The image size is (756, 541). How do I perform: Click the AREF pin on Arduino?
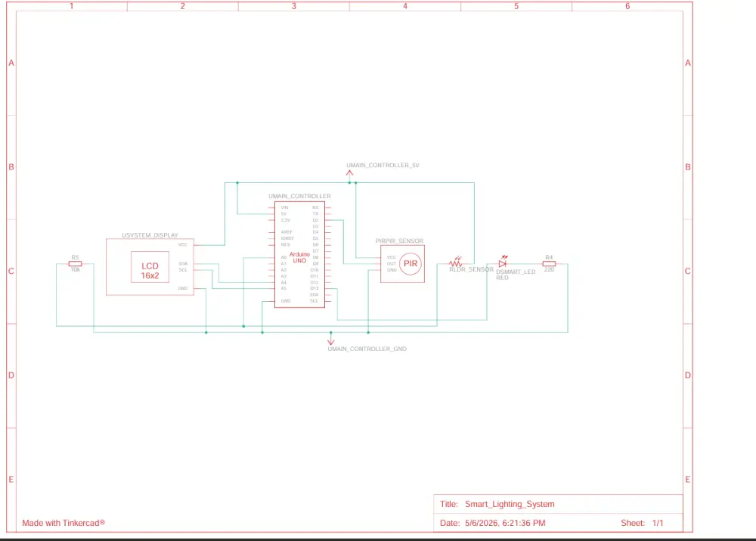[287, 232]
